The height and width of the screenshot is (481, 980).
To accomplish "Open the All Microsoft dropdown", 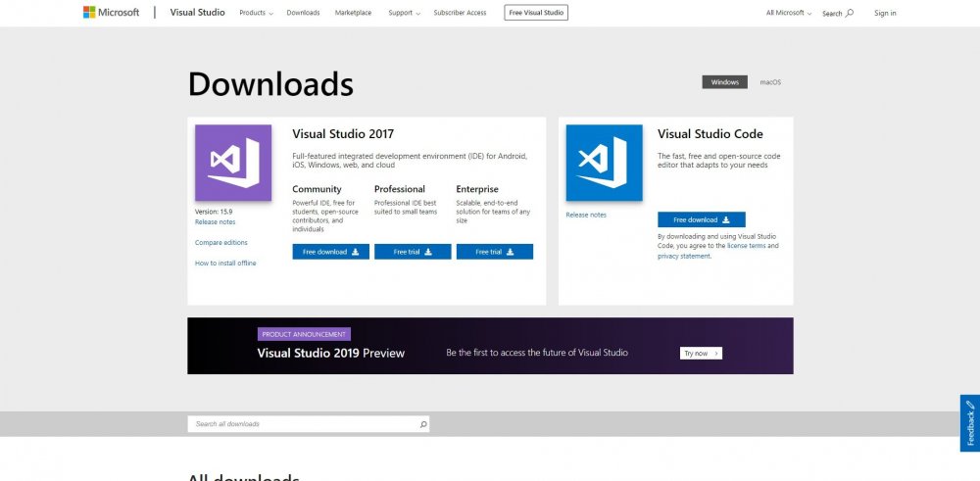I will tap(789, 13).
